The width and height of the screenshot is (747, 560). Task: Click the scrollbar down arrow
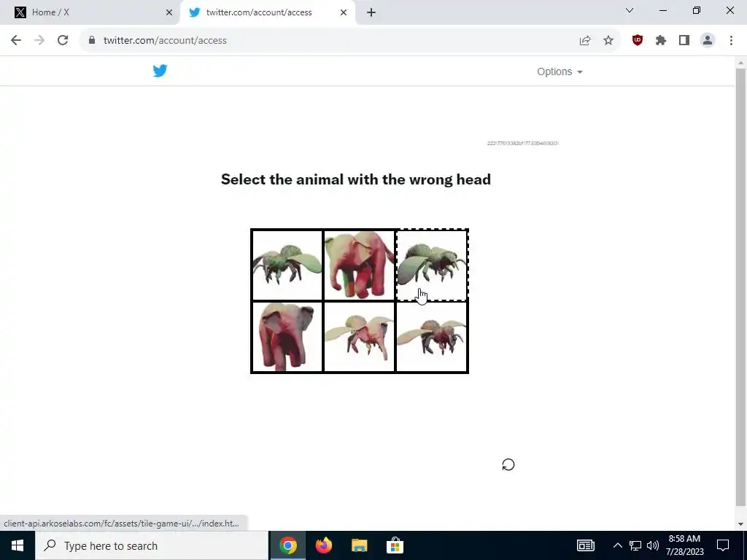coord(740,524)
